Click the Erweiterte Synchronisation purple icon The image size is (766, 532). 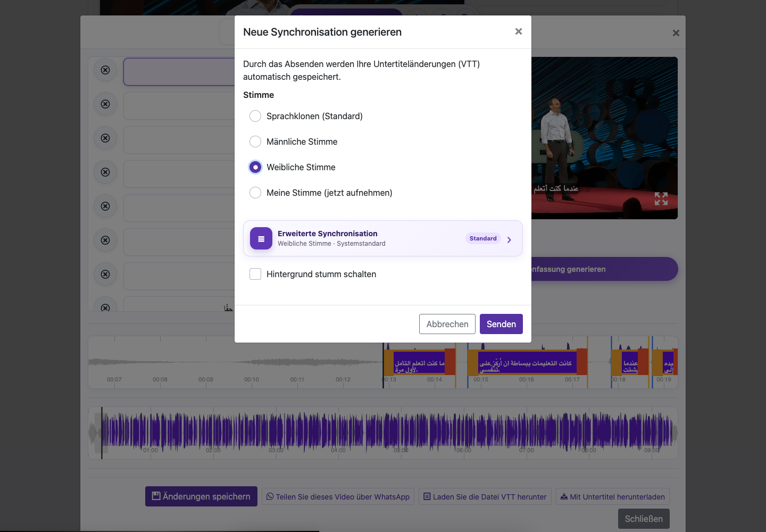click(261, 238)
